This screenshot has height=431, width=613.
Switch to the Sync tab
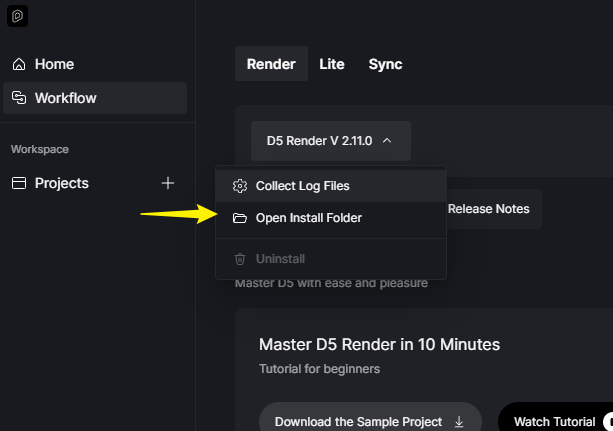point(385,64)
